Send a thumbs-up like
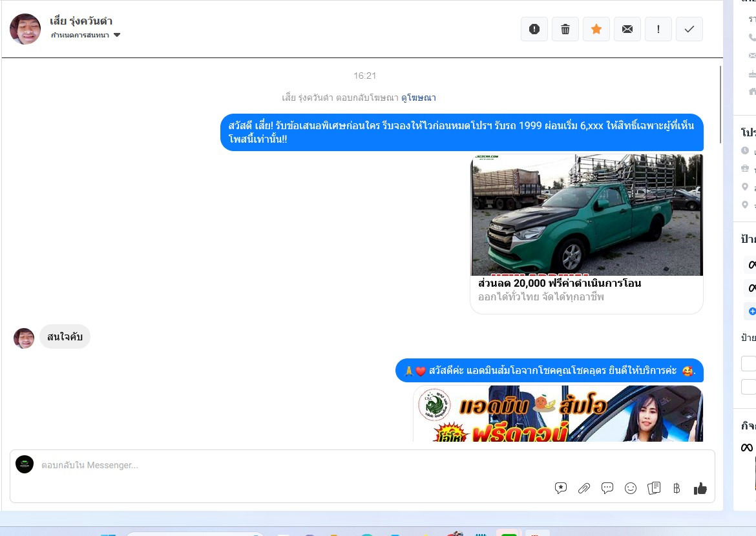This screenshot has width=756, height=536. (700, 488)
